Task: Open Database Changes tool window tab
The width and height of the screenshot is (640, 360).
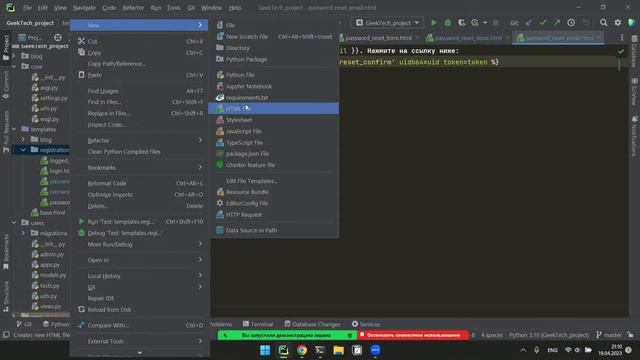Action: tap(312, 324)
